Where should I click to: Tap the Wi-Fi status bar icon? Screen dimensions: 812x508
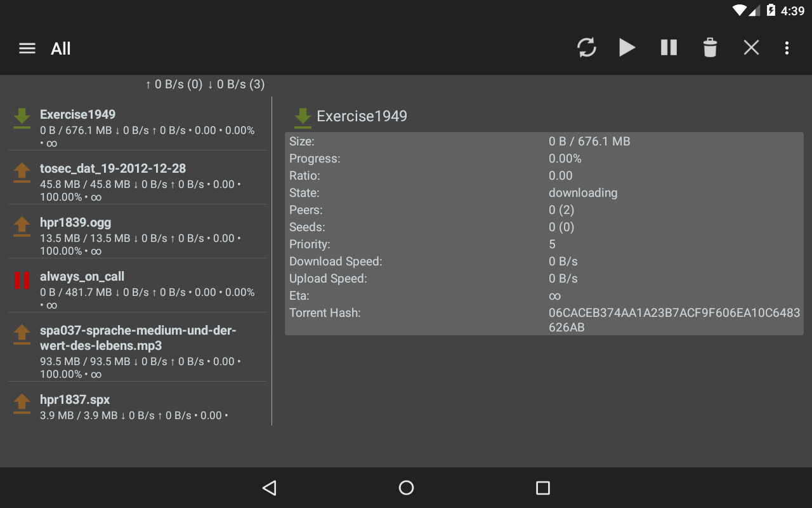point(740,11)
